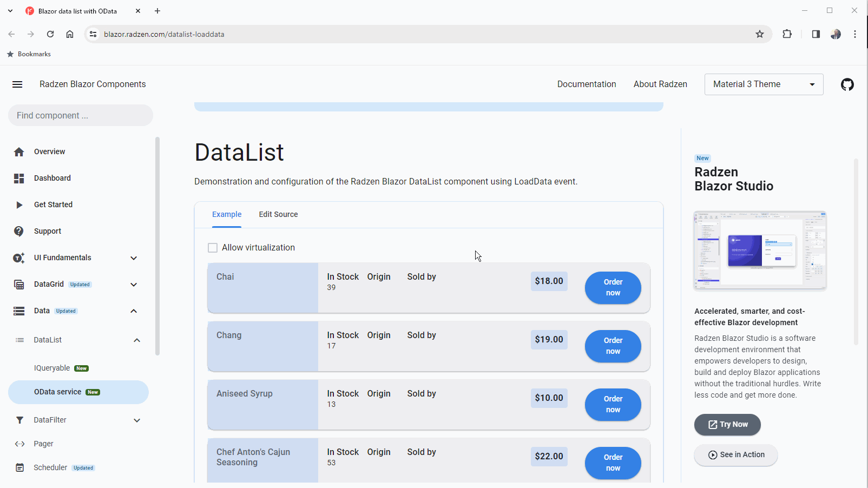Open the Radzen Blazor Studio screenshot thumbnail
The image size is (868, 488).
point(760,250)
